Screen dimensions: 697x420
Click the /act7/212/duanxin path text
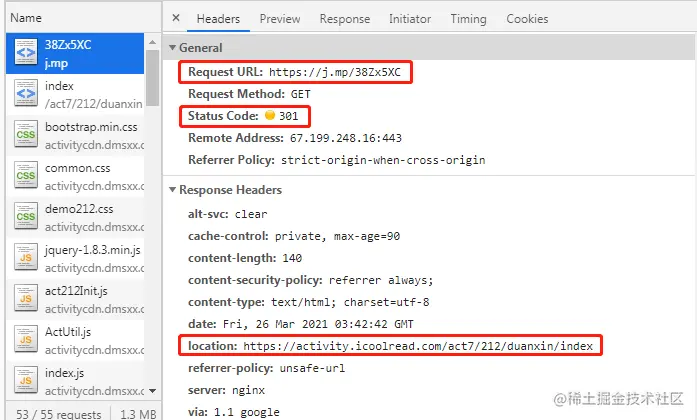[93, 104]
